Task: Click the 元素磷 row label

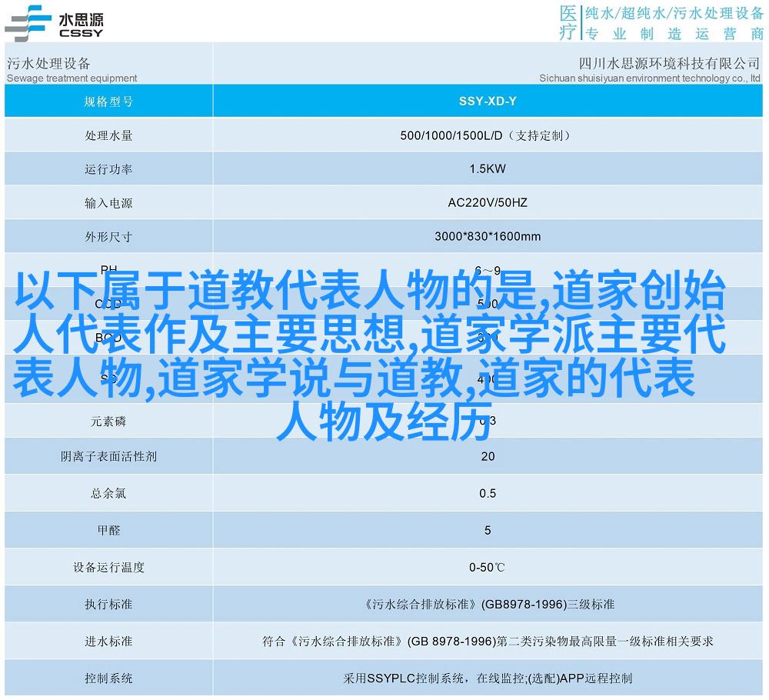Action: point(108,422)
